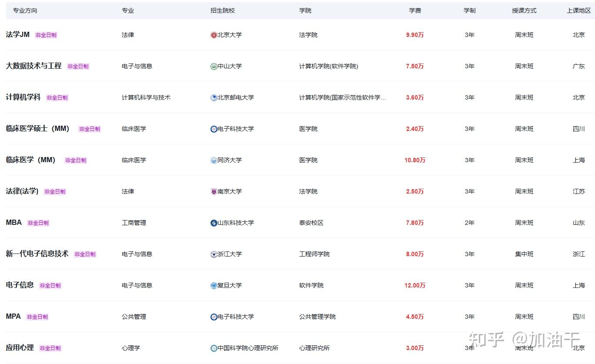Image resolution: width=595 pixels, height=364 pixels.
Task: Click the 计算机科学与技术 major cell
Action: click(x=146, y=97)
